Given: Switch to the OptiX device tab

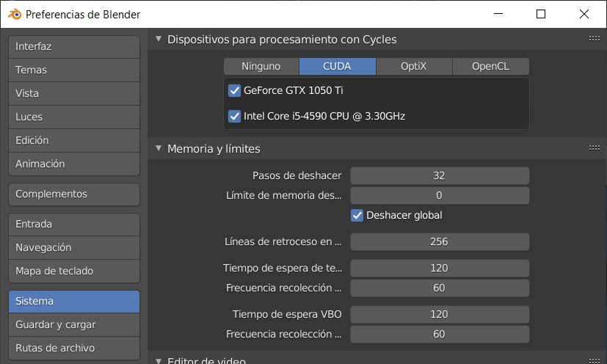Looking at the screenshot, I should (x=414, y=66).
